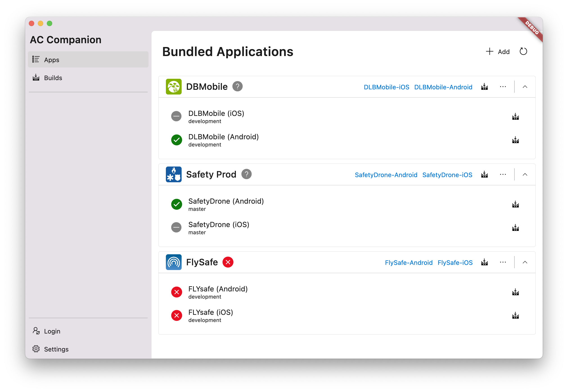This screenshot has height=392, width=568.
Task: Open the DLBMobile-Android link
Action: [x=443, y=87]
